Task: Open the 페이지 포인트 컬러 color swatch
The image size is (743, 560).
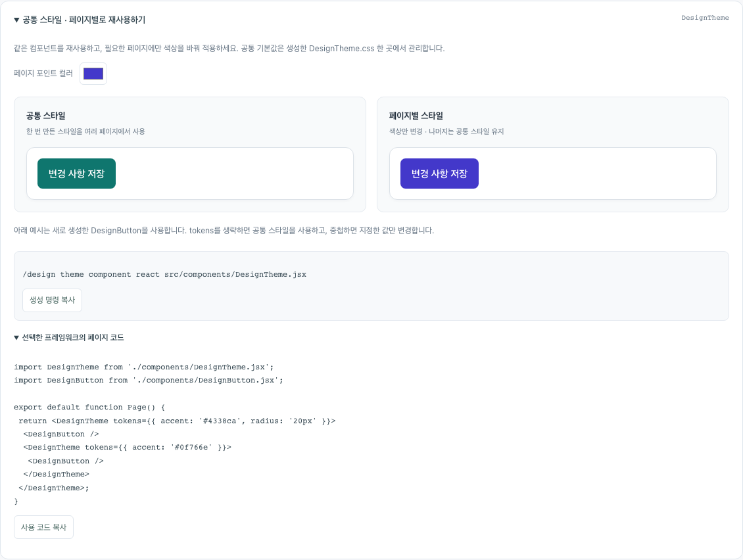Action: pos(93,74)
